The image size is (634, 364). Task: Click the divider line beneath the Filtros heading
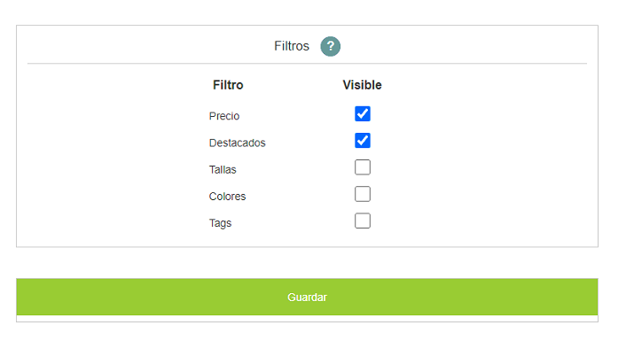coord(307,64)
